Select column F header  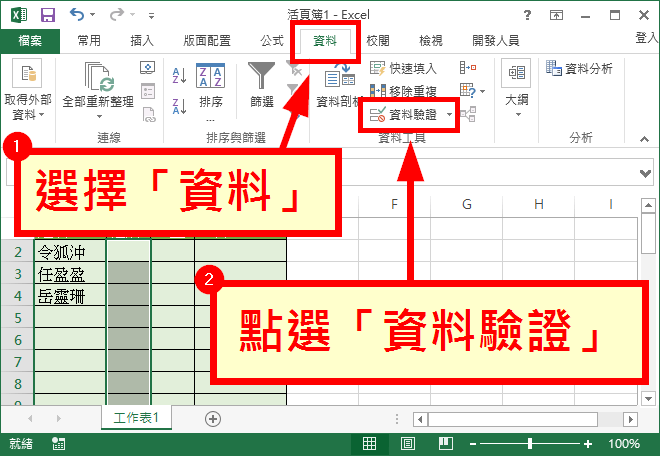click(x=394, y=204)
